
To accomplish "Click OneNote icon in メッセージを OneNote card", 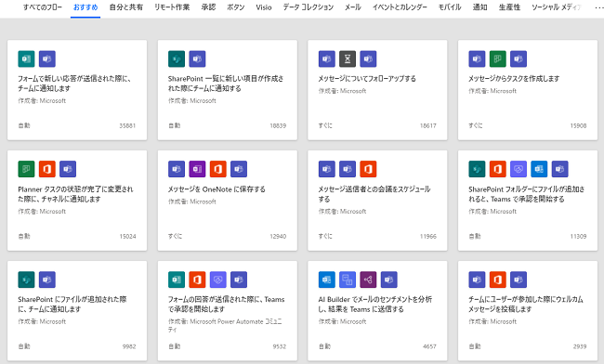I will tap(197, 169).
